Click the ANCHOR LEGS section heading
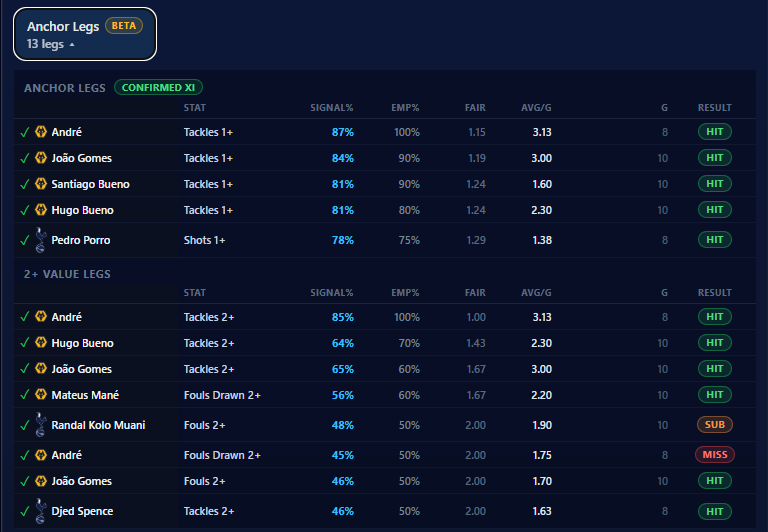The image size is (768, 532). pos(65,88)
